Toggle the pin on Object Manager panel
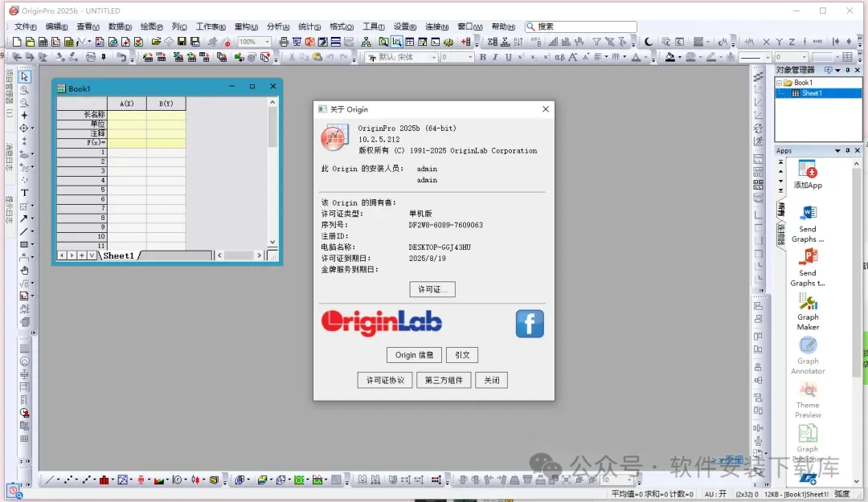 (848, 70)
